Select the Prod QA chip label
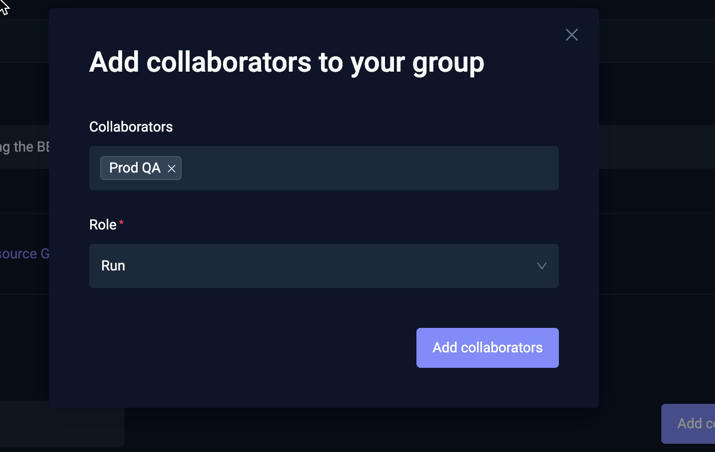This screenshot has width=715, height=452. pyautogui.click(x=134, y=168)
